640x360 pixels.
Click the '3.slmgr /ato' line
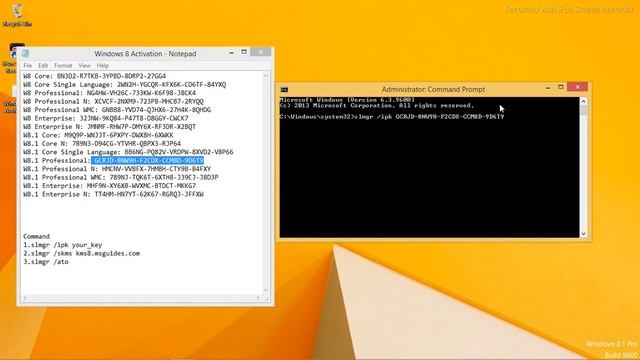point(46,262)
